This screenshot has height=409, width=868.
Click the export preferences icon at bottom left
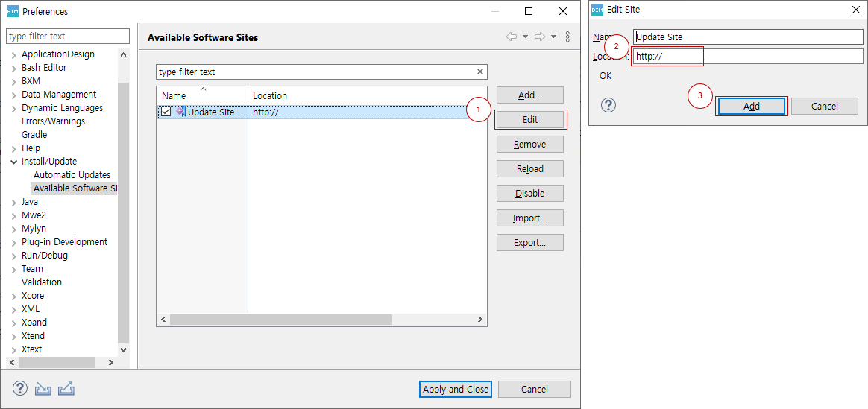click(66, 389)
